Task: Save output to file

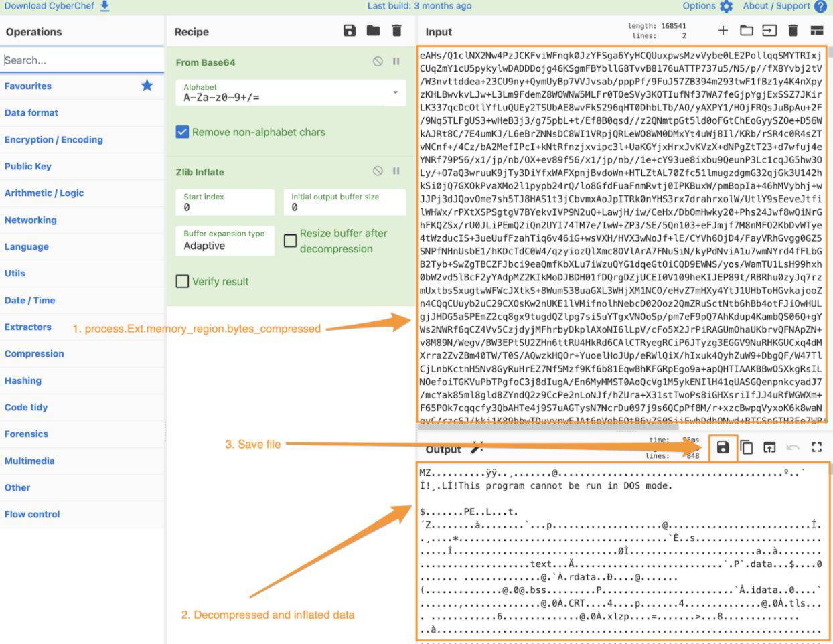Action: coord(723,447)
